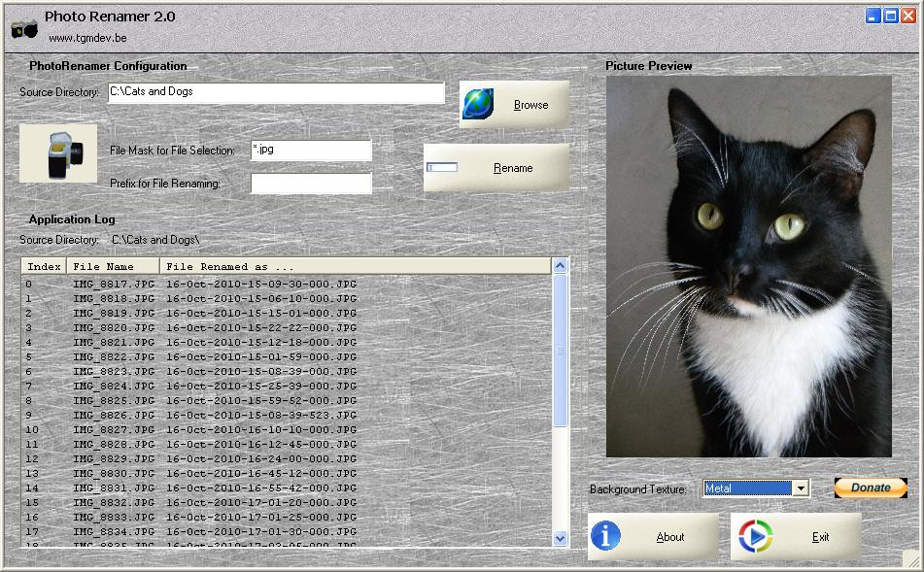
Task: Exit the Photo Renamer application
Action: [x=796, y=537]
